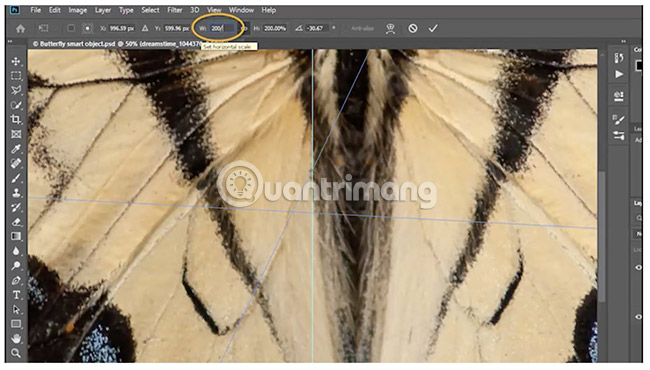Select the Clone Stamp tool
The image size is (650, 370).
[x=16, y=193]
